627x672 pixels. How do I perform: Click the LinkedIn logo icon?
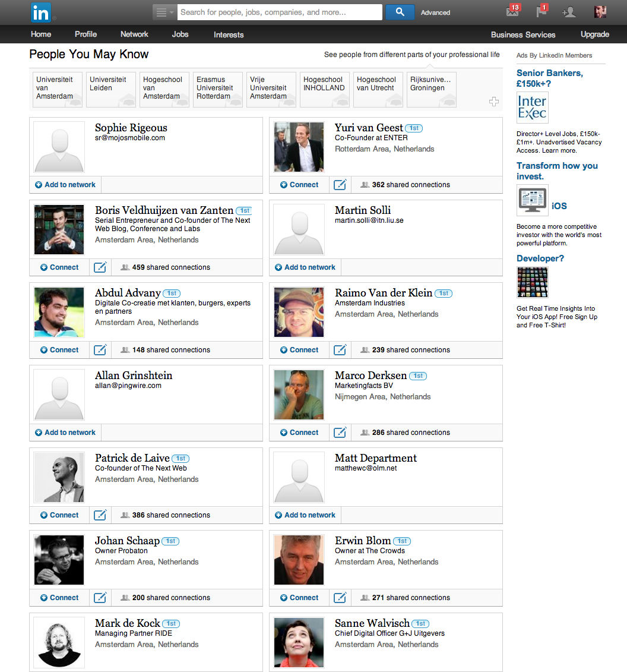41,12
